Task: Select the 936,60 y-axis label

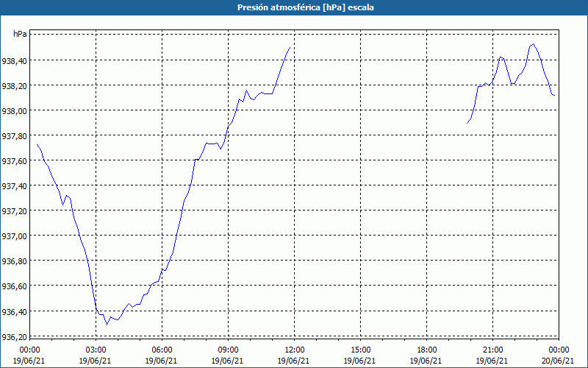Action: coord(14,286)
